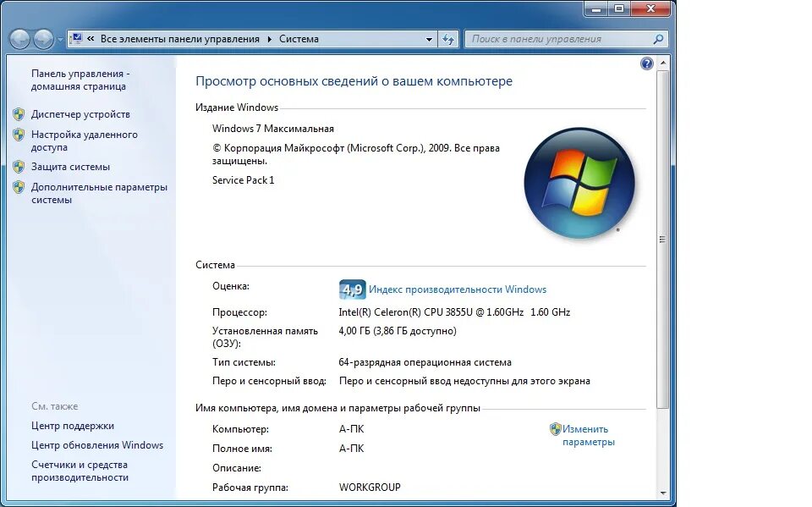Select 'Все элементы панели управления' breadcrumb
This screenshot has width=812, height=507.
click(x=179, y=39)
